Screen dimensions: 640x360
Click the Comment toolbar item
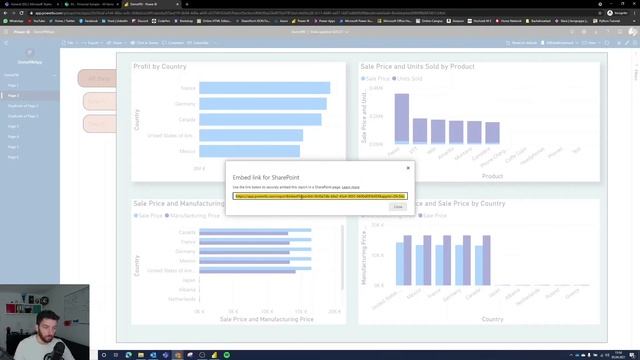coord(173,43)
